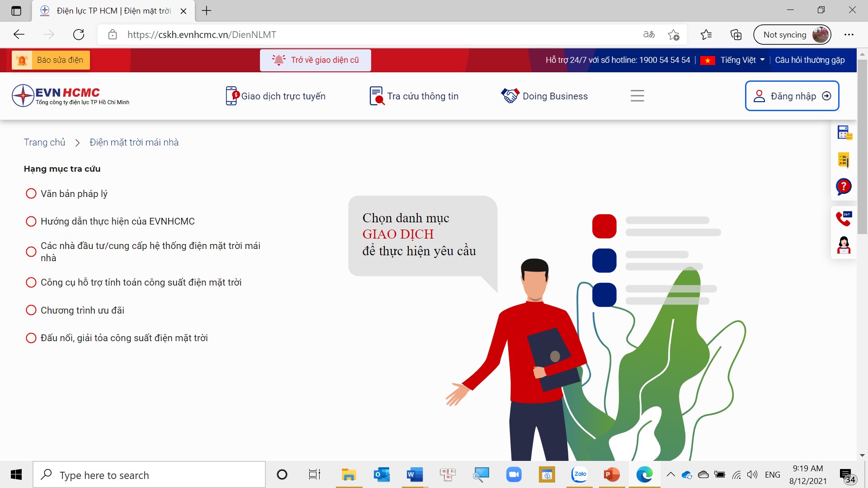Expand the hamburger navigation menu
Viewport: 868px width, 488px height.
click(x=637, y=96)
